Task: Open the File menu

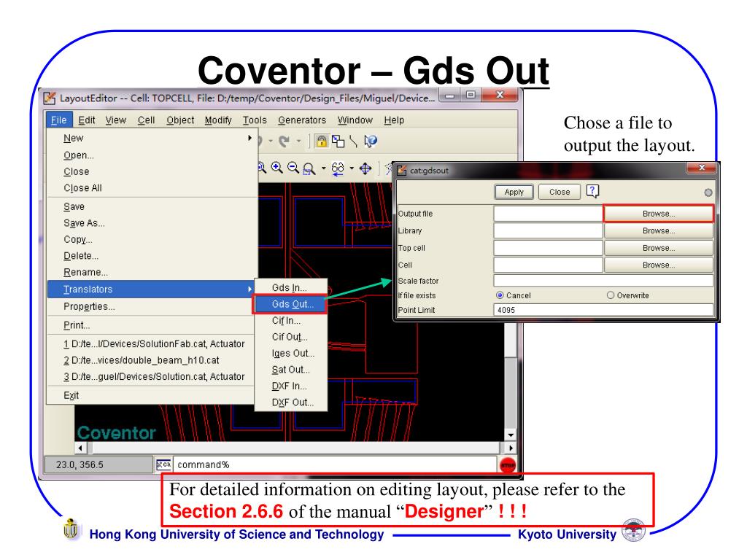Action: coord(58,120)
